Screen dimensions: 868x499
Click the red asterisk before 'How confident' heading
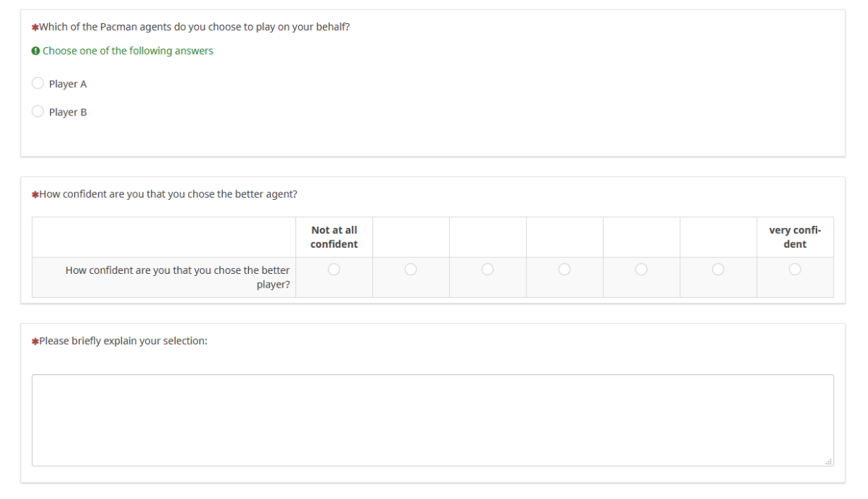click(x=35, y=195)
